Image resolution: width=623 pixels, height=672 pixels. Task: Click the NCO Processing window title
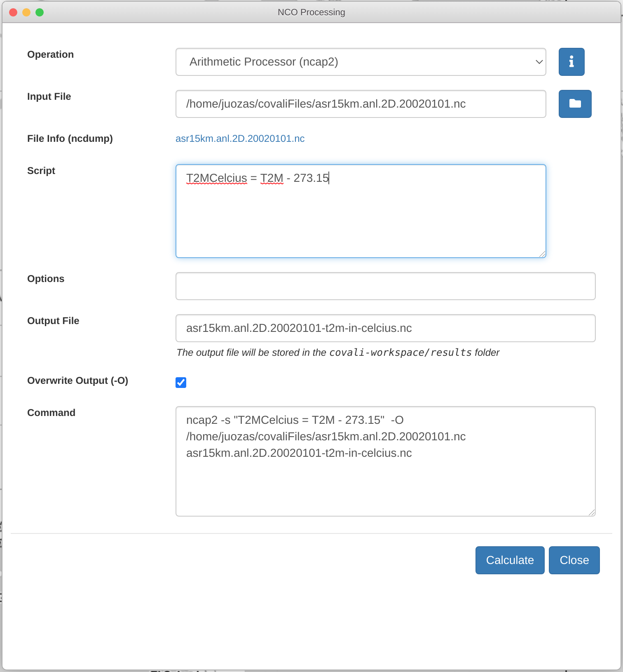311,12
